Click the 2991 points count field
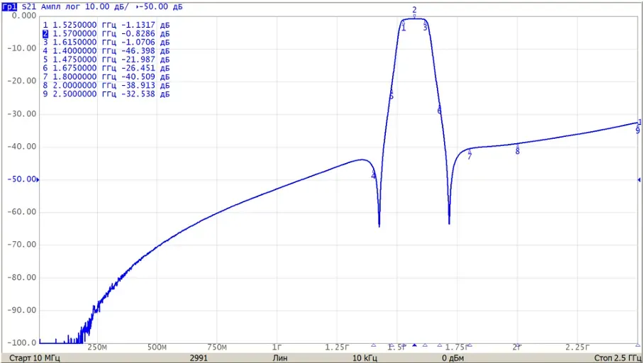 tap(199, 358)
